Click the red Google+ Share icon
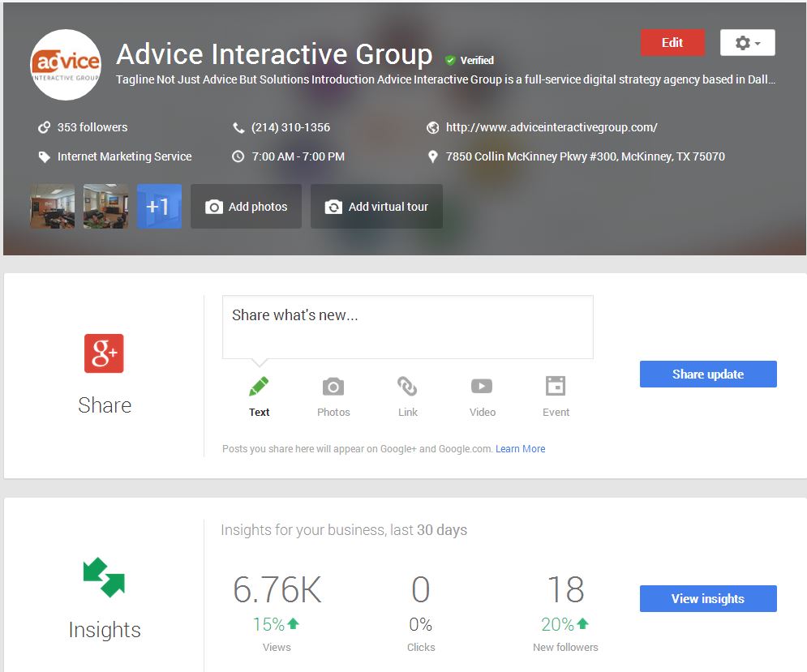 [x=104, y=353]
